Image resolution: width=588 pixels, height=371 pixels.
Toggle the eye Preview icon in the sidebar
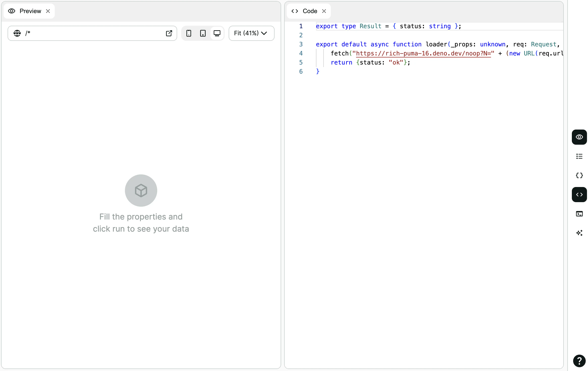(x=579, y=137)
